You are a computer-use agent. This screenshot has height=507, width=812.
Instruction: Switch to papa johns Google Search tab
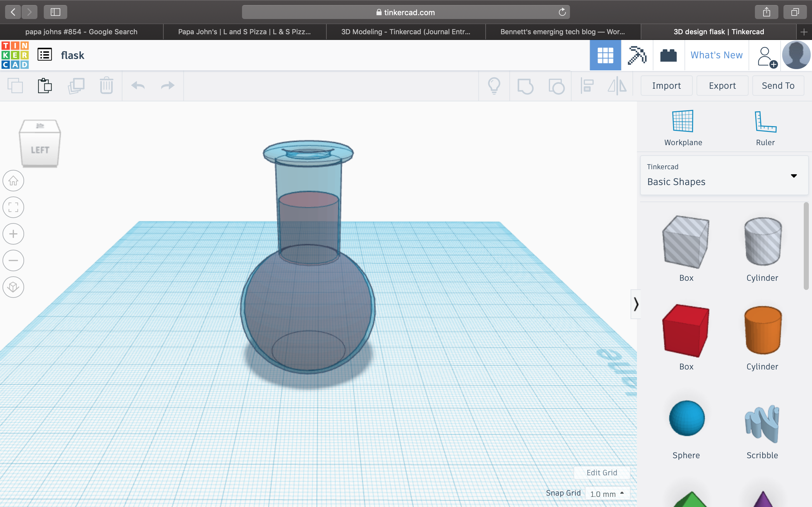point(81,32)
